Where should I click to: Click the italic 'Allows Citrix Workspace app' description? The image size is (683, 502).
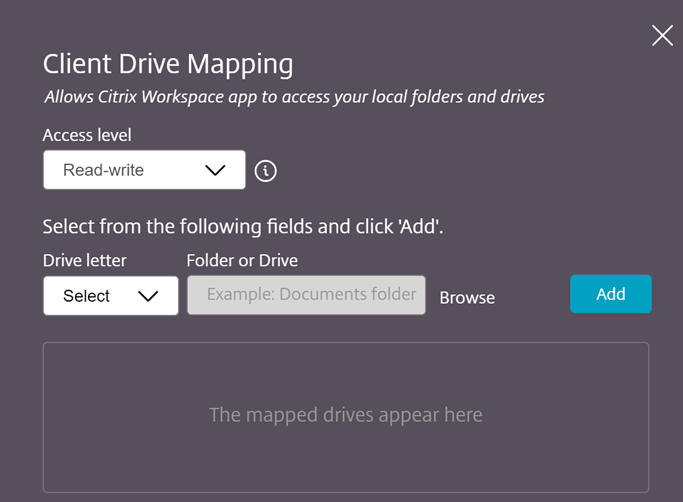[x=294, y=97]
